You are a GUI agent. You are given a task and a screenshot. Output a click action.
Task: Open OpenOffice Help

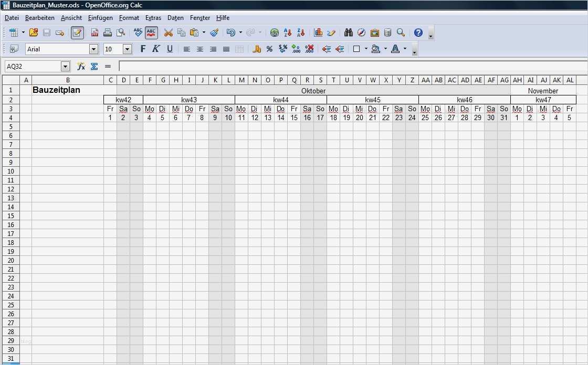click(x=418, y=33)
